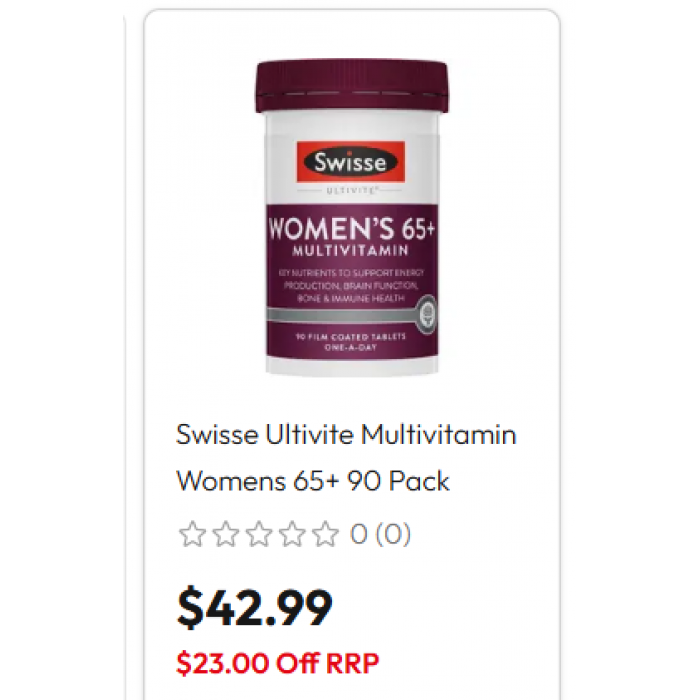Click the $42.99 price
This screenshot has height=700, width=700.
point(254,607)
